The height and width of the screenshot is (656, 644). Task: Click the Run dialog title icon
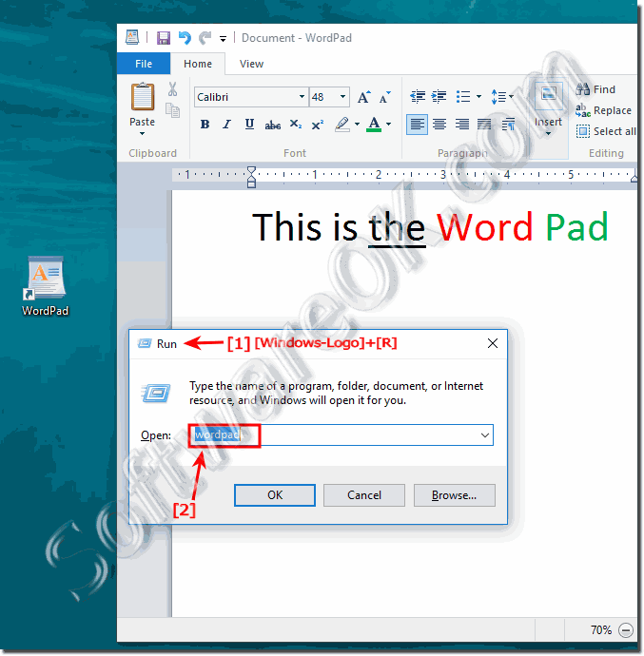145,343
